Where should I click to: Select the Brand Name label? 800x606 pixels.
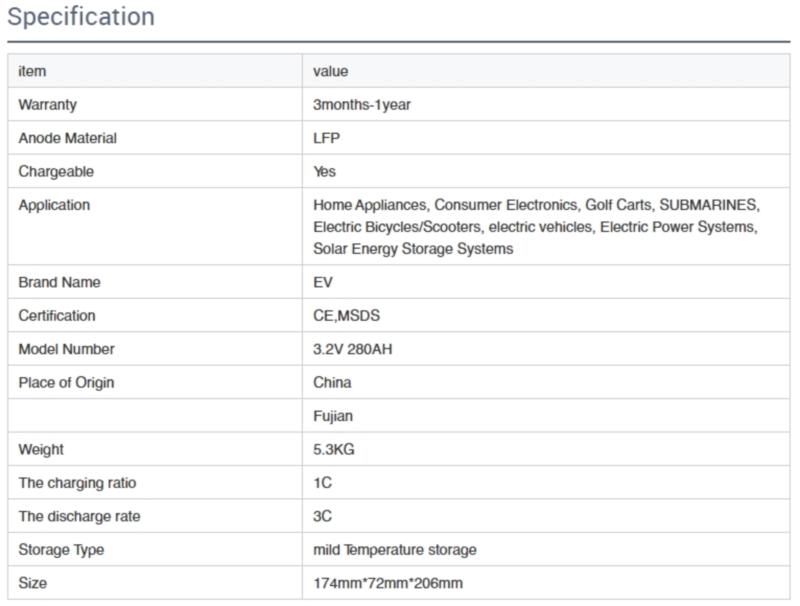coord(59,282)
